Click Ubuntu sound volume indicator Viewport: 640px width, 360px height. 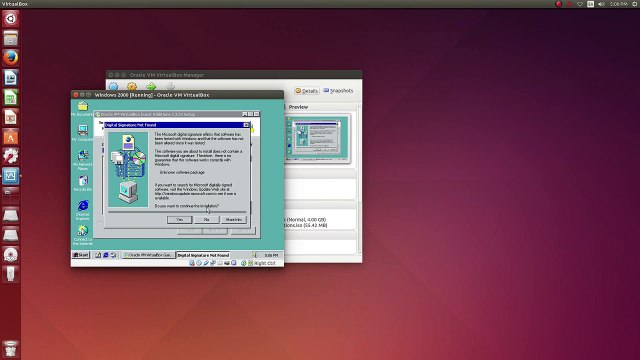[601, 4]
